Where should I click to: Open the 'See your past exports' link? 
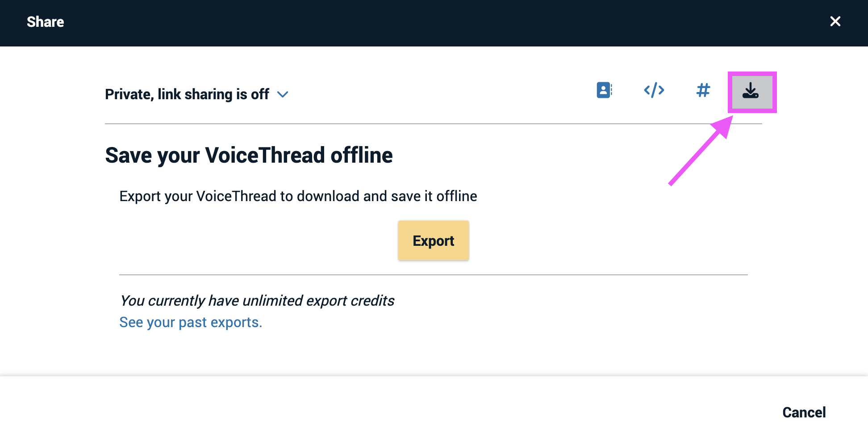(x=191, y=322)
